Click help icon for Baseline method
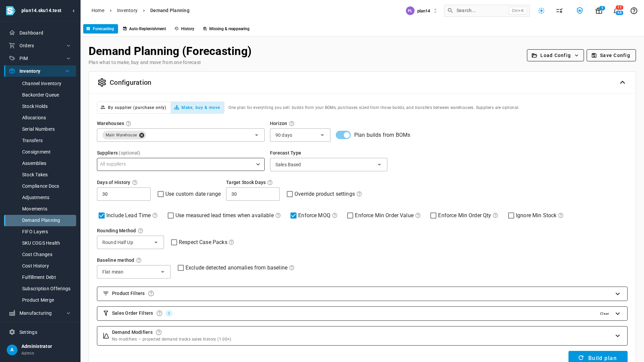644x362 pixels. pyautogui.click(x=139, y=260)
